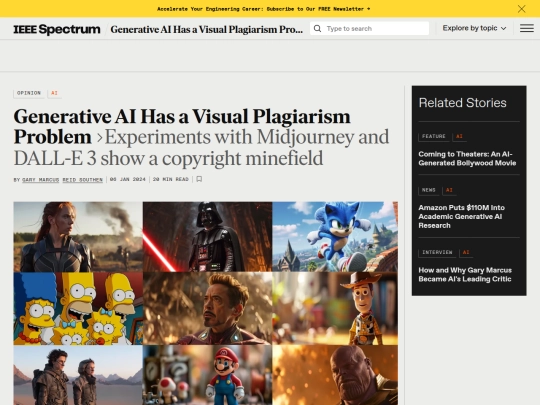Click the red-haired woman image
This screenshot has height=405, width=540.
coord(78,237)
